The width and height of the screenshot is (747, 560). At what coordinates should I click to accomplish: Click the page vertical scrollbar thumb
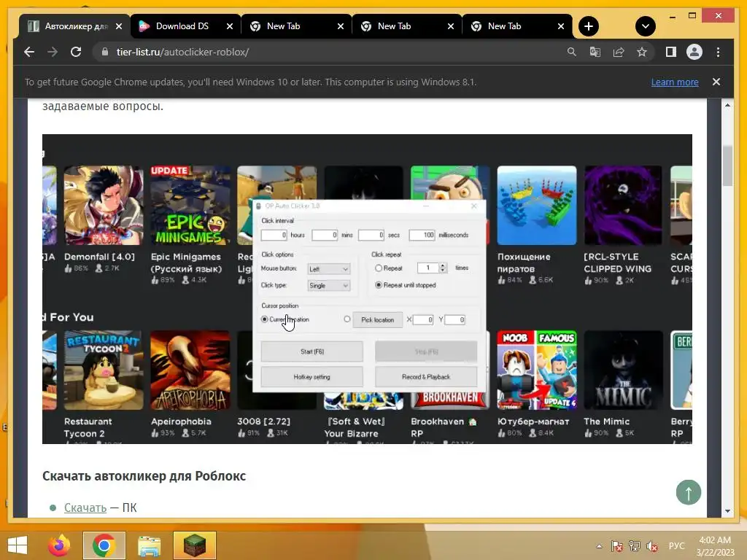[727, 166]
